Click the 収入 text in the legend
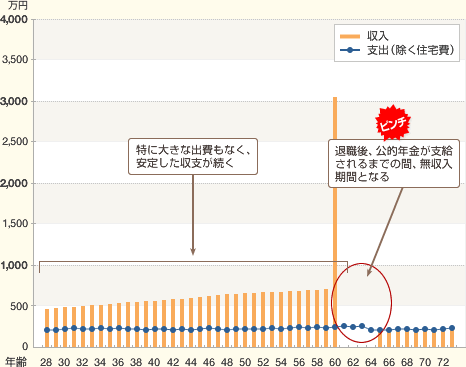Image resolution: width=466 pixels, height=367 pixels. click(378, 36)
